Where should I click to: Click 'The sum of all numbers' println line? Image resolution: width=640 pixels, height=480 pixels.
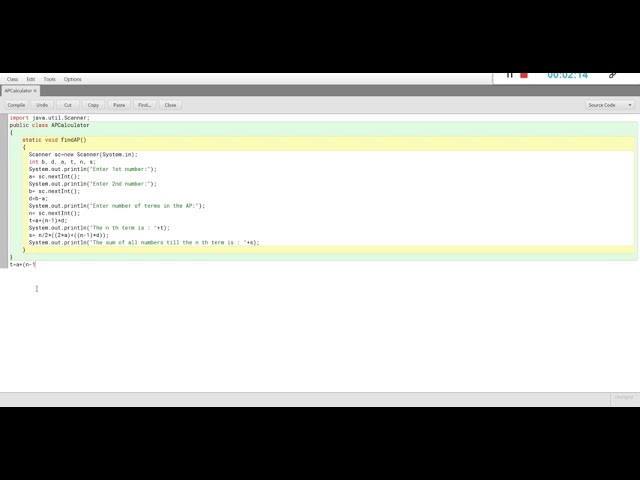144,243
